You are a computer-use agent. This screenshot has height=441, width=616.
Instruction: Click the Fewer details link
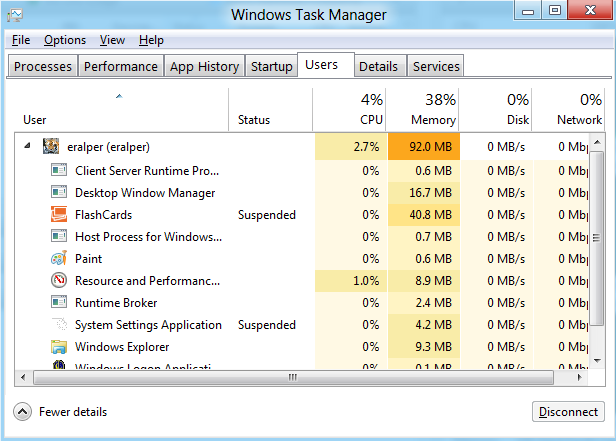click(x=73, y=412)
